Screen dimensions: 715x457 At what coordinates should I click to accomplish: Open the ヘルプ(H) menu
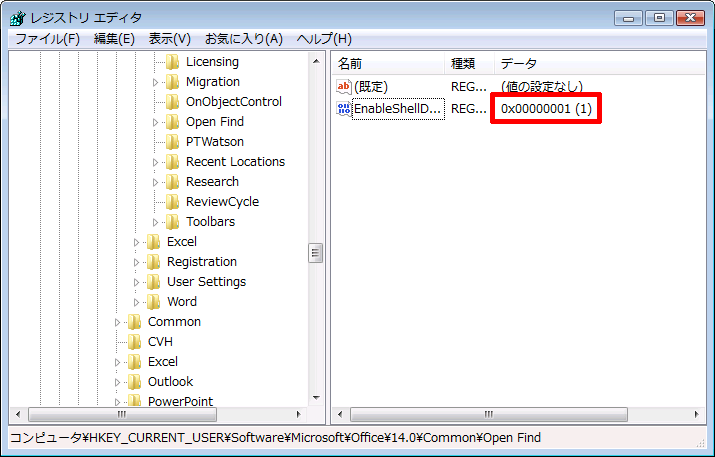(324, 39)
